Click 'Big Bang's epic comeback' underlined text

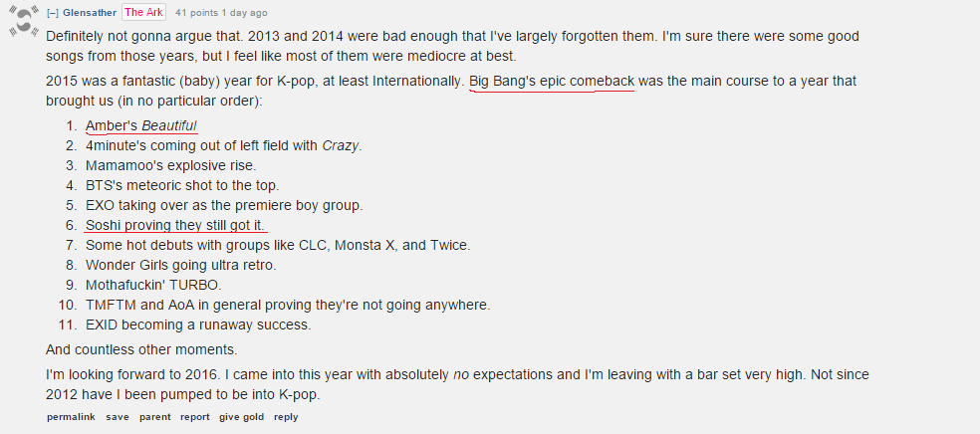[552, 82]
